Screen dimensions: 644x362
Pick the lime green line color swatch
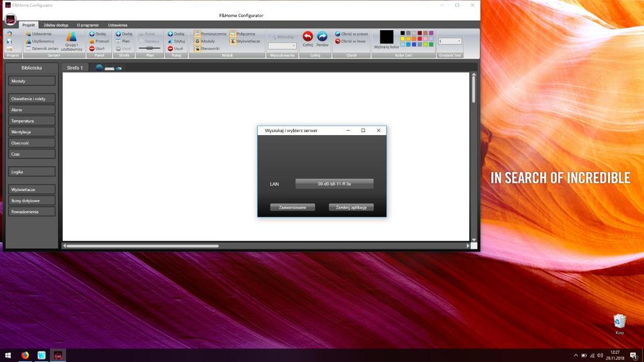click(x=426, y=45)
